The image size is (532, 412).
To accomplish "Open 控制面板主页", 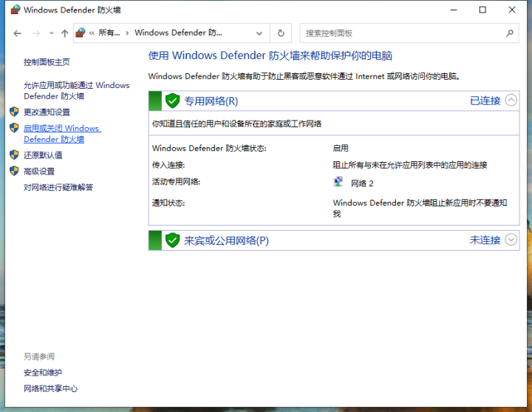I will pos(47,62).
